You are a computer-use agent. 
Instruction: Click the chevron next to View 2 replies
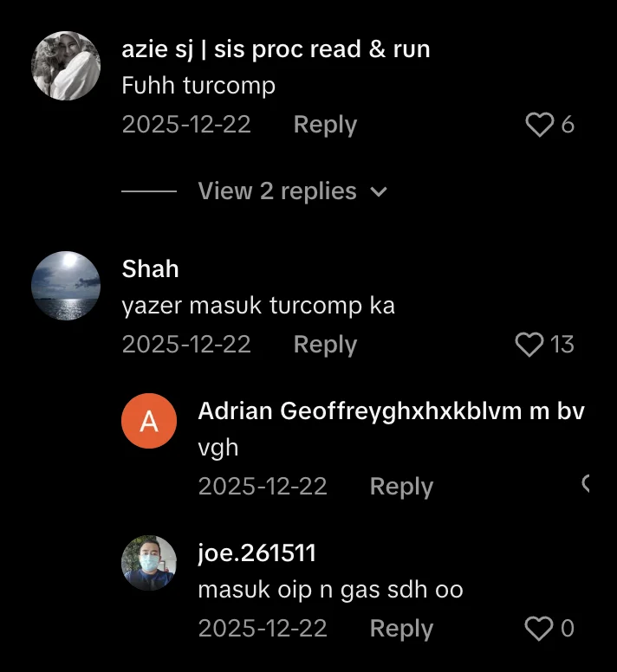(379, 191)
